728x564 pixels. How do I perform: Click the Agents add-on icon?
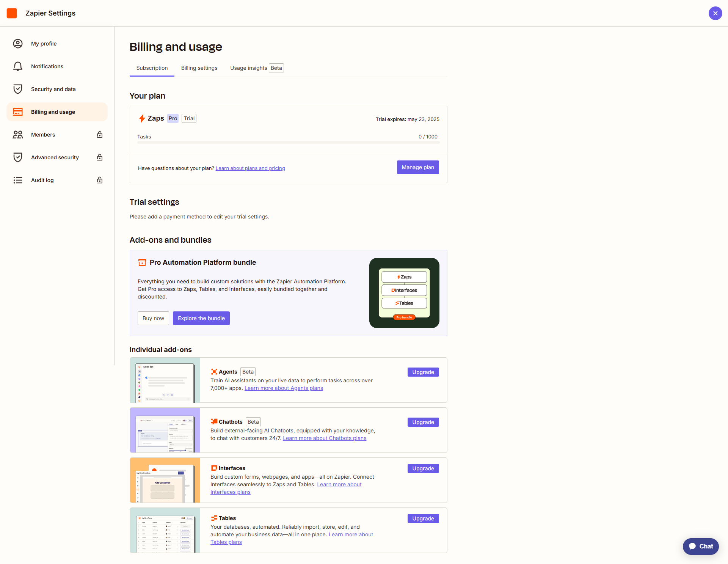pyautogui.click(x=214, y=372)
